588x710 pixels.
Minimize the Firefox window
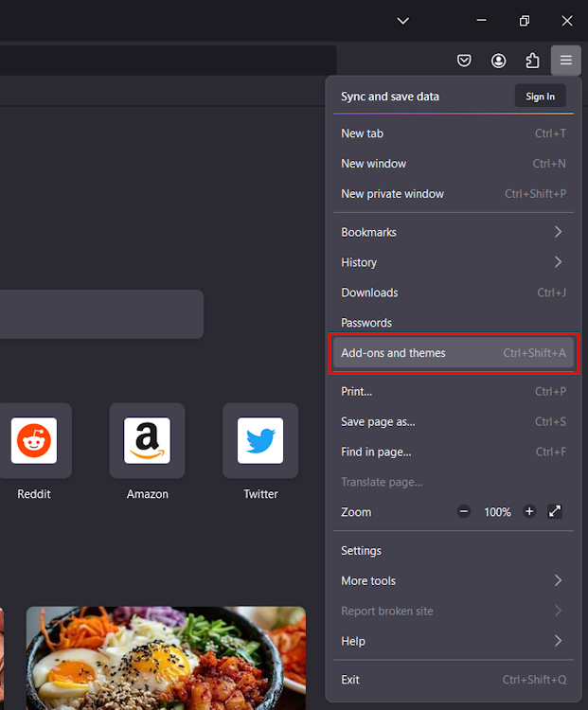(481, 21)
